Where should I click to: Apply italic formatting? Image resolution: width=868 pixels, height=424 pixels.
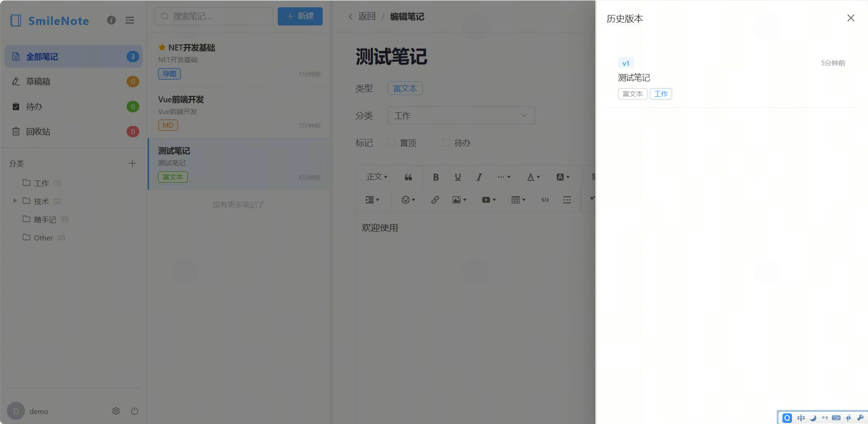tap(479, 177)
